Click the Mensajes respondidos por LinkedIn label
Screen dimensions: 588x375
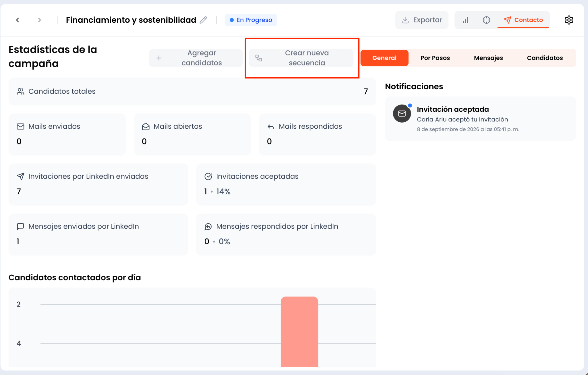coord(277,226)
